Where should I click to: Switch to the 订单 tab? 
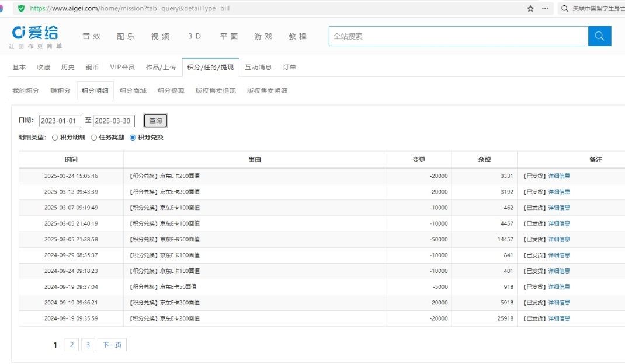point(289,67)
